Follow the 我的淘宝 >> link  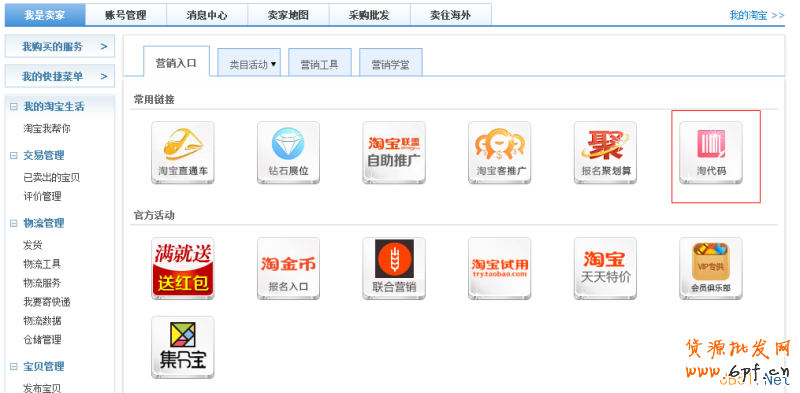click(x=757, y=15)
